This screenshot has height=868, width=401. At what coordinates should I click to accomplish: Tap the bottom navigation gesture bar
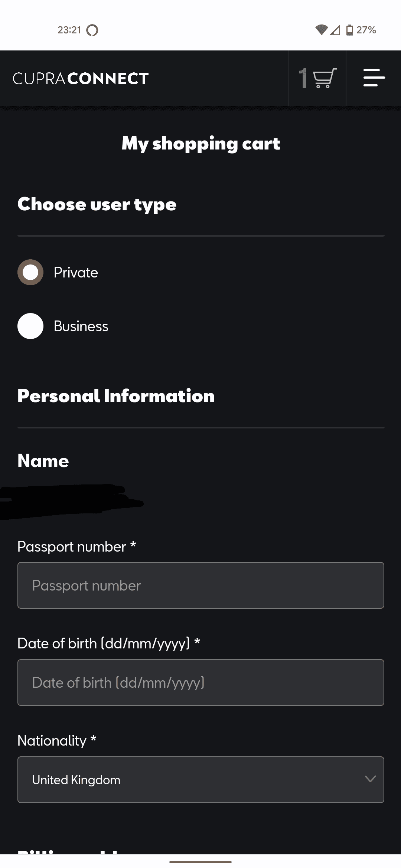[x=200, y=862]
